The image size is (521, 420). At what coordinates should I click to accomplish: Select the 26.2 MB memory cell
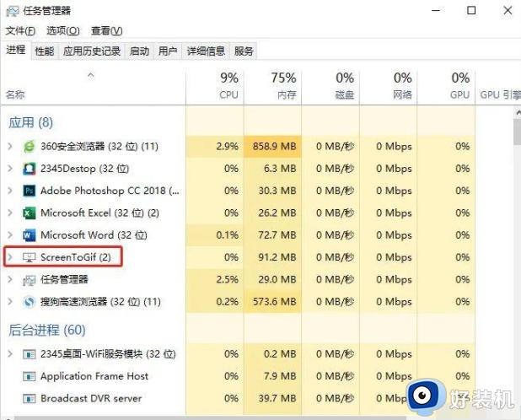click(x=273, y=213)
